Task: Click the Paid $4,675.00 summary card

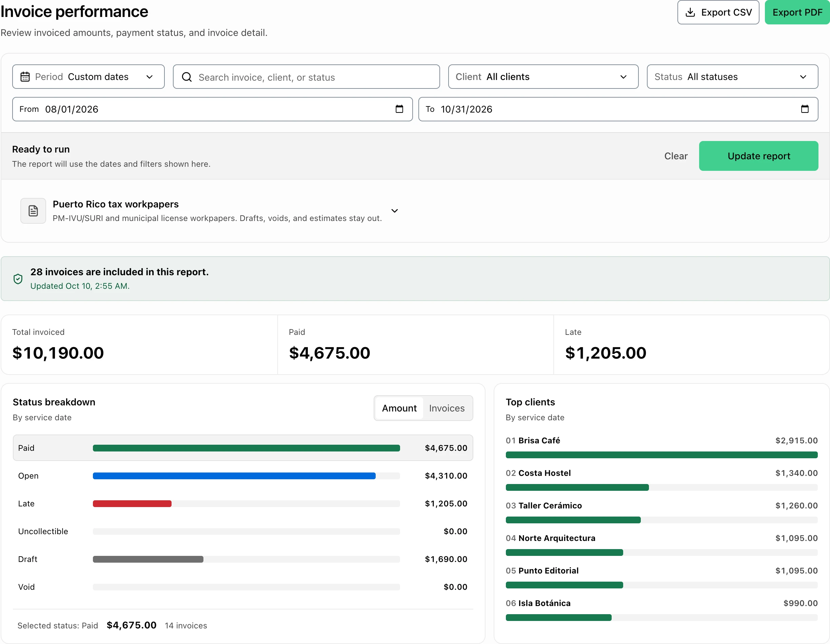Action: 415,345
